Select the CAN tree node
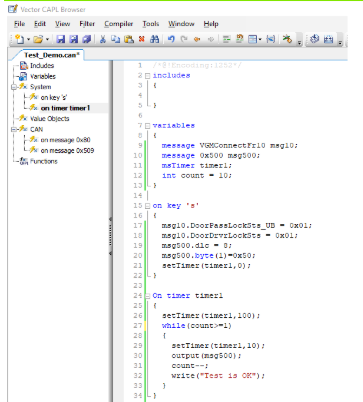The width and height of the screenshot is (363, 402). tap(36, 129)
